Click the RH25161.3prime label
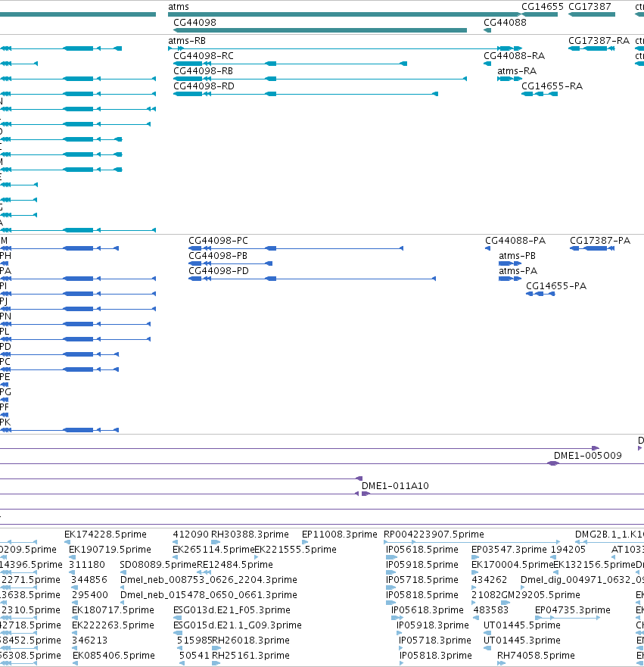 point(250,656)
